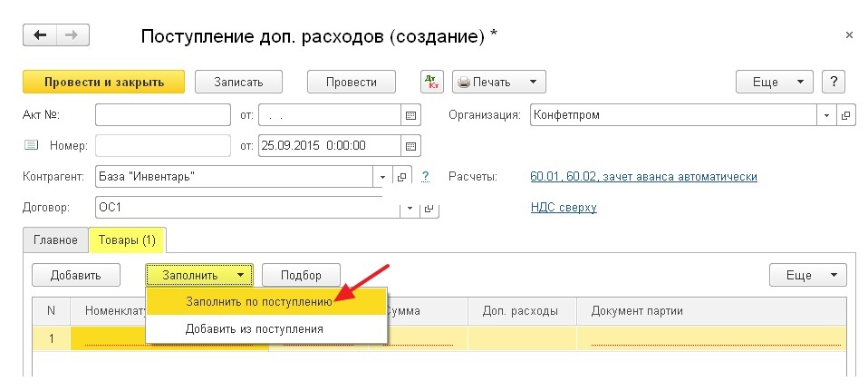Open Контрагент record with square icon
Viewport: 868px width, 391px height.
point(402,177)
